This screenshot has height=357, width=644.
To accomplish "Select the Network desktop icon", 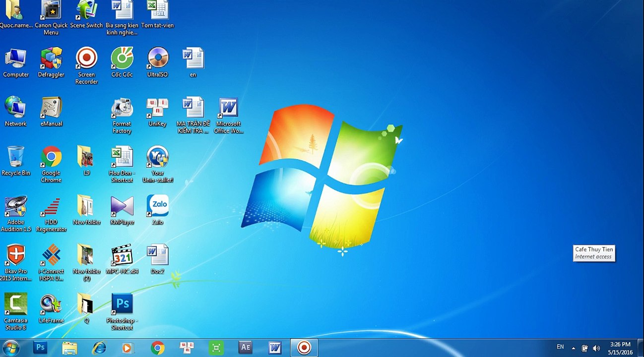I will tap(16, 112).
